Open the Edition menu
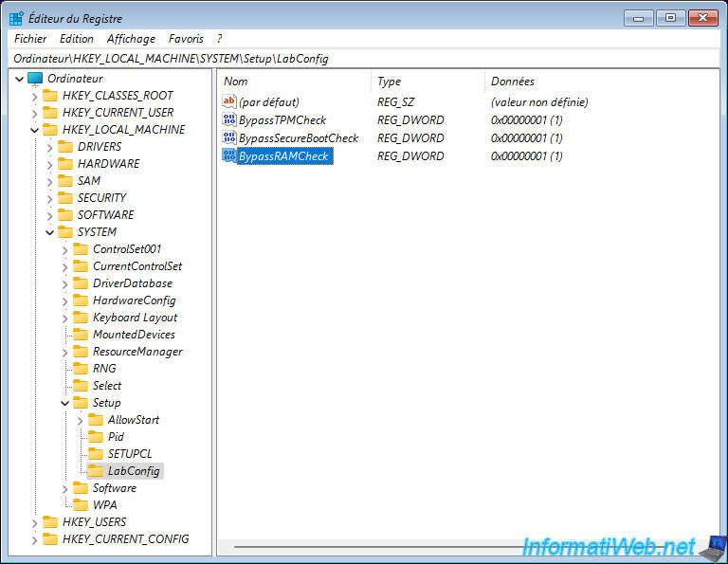This screenshot has height=564, width=728. (x=77, y=39)
